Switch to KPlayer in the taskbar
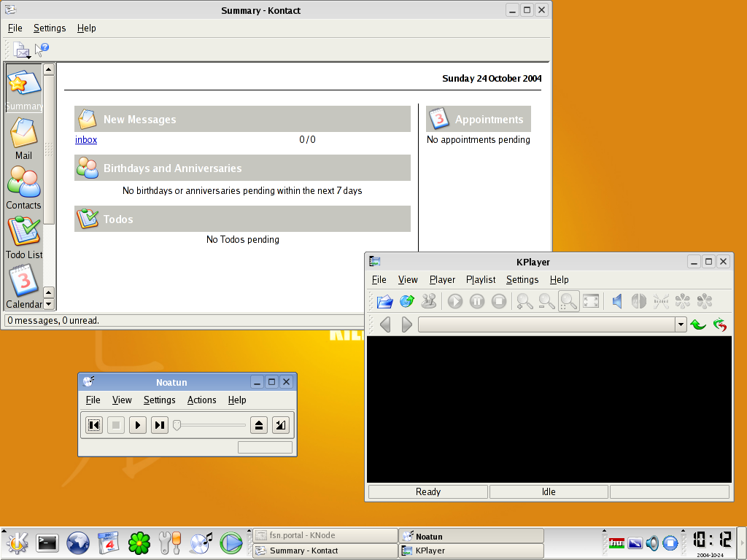747x560 pixels. click(x=472, y=551)
